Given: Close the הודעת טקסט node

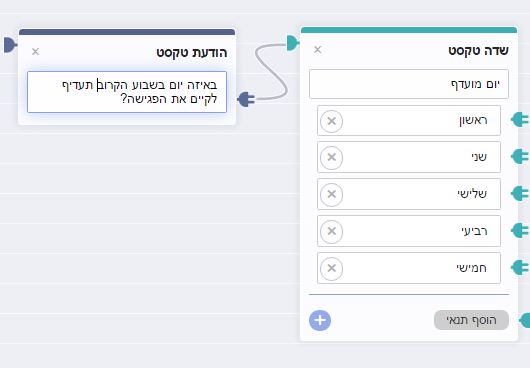Looking at the screenshot, I should tap(35, 51).
